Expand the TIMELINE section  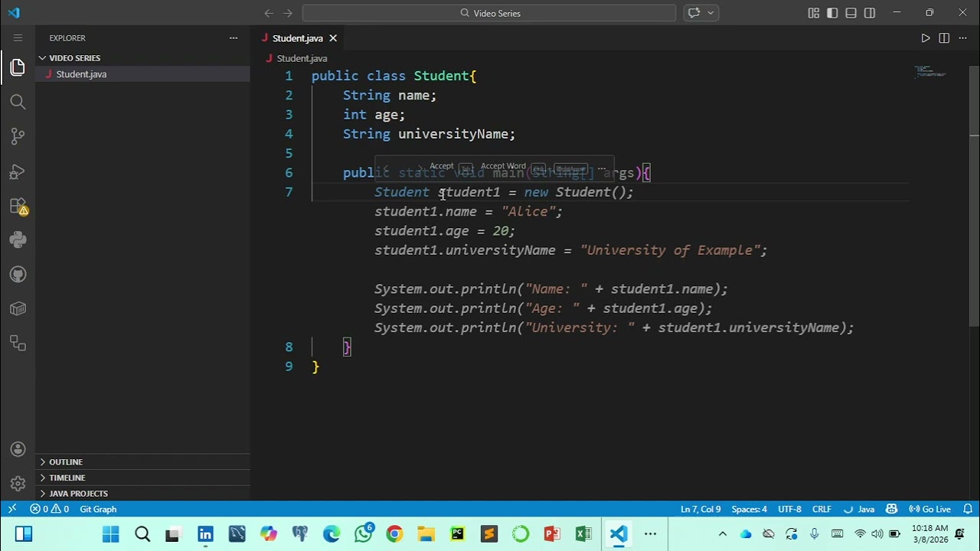142,478
